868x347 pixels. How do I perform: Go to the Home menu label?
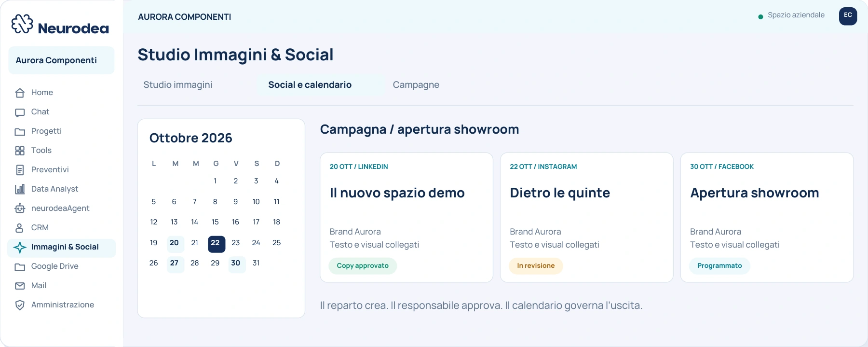click(x=42, y=92)
